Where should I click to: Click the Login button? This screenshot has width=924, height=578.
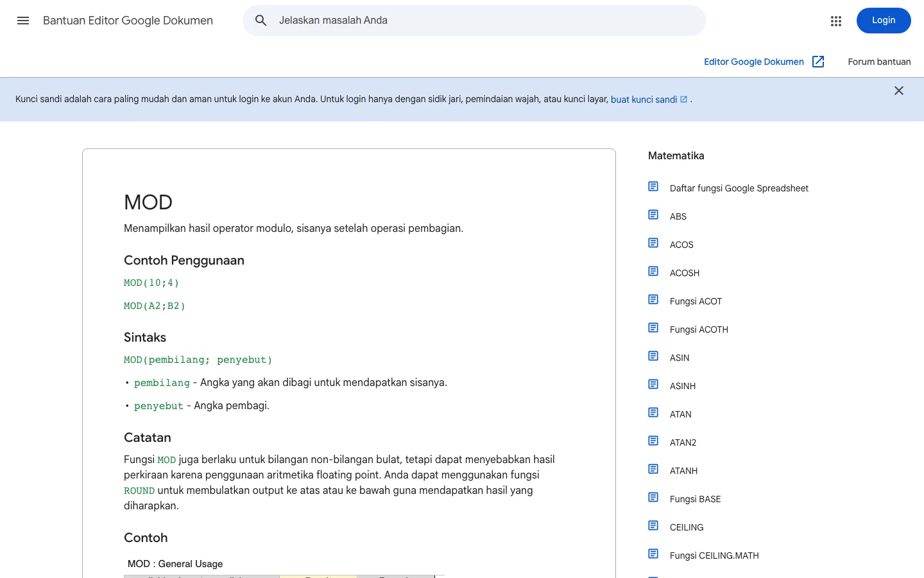[x=884, y=21]
